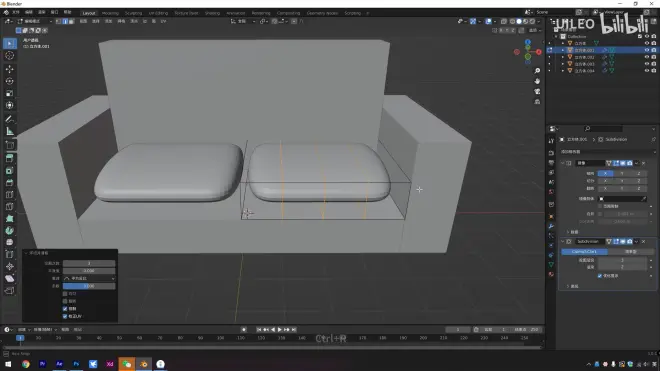Image resolution: width=660 pixels, height=371 pixels.
Task: Open the 文件 (File) menu
Action: 16,12
